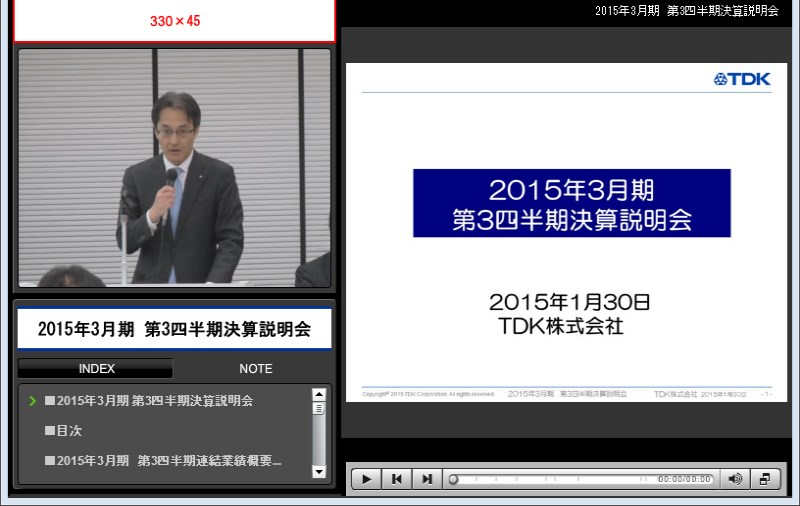Select index item 2015年3月期 第3四半期決算説明会

pos(149,400)
